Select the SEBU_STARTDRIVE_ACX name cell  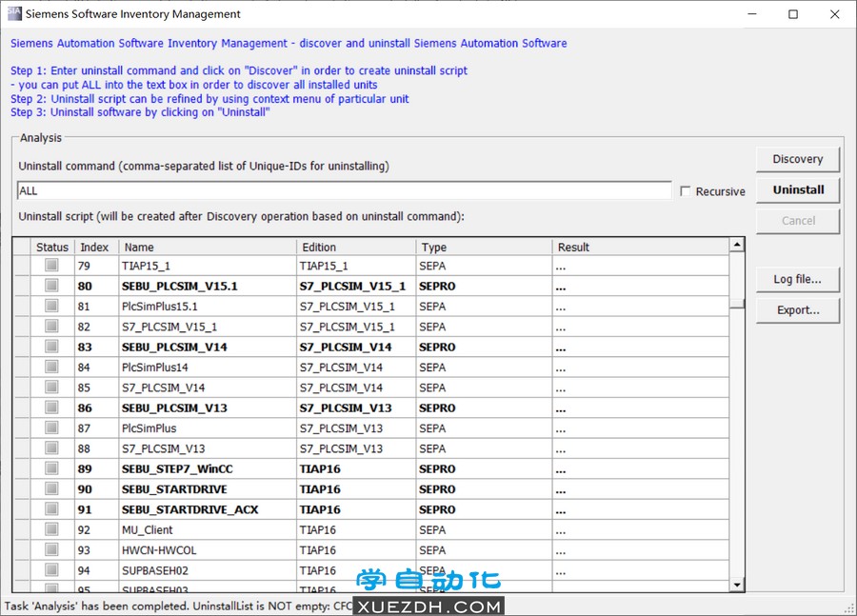(208, 509)
